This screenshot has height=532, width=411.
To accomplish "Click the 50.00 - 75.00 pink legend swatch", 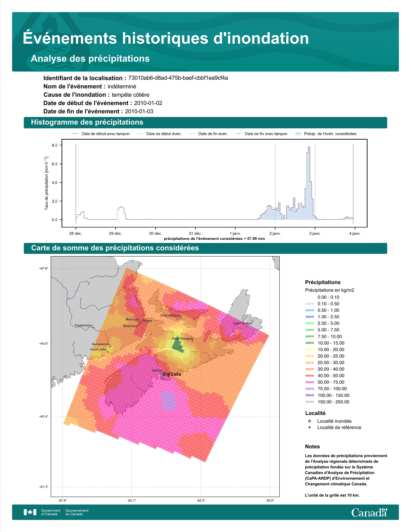I will tap(309, 382).
